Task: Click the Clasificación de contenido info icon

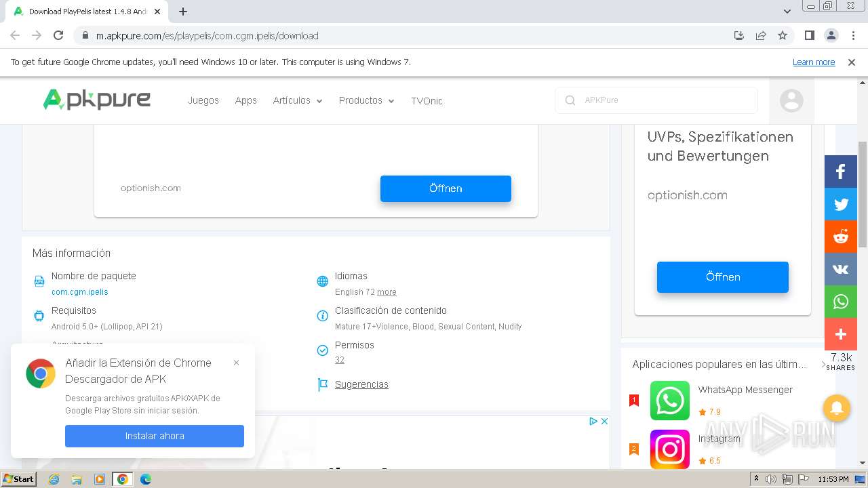Action: [x=323, y=316]
